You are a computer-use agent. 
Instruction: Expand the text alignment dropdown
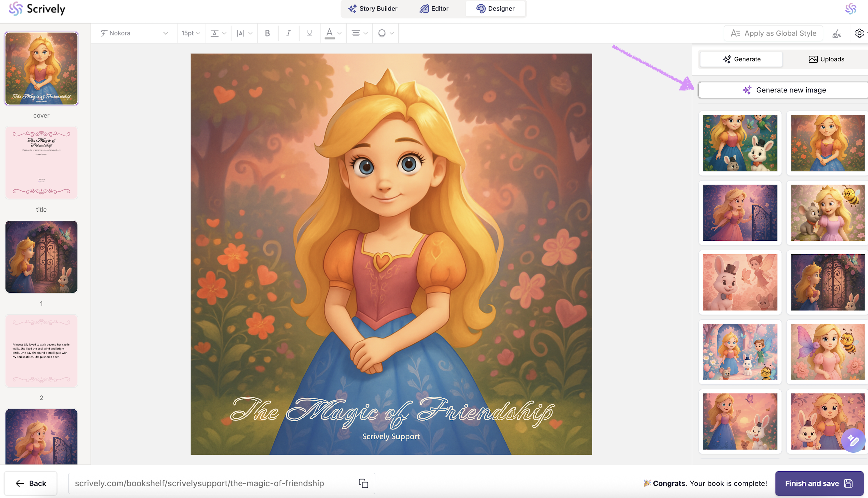(359, 33)
